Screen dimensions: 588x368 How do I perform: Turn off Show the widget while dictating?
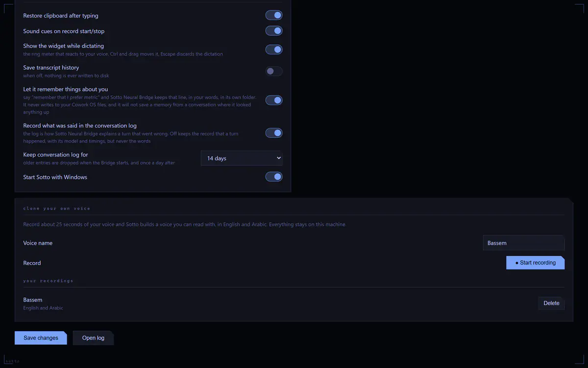coord(274,50)
